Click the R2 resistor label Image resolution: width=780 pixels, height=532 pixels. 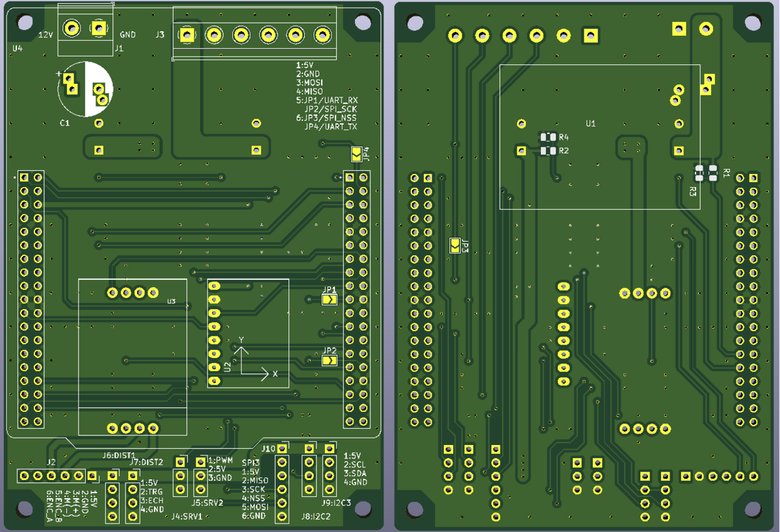[564, 150]
